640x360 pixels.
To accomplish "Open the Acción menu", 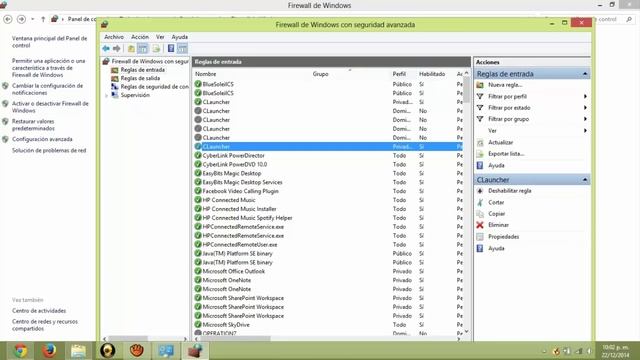I will tap(140, 37).
